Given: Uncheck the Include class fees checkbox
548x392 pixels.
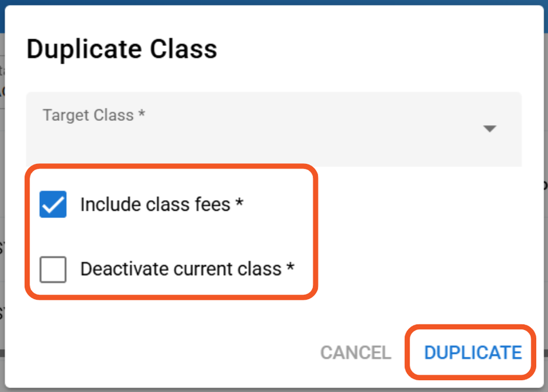Looking at the screenshot, I should coord(53,205).
